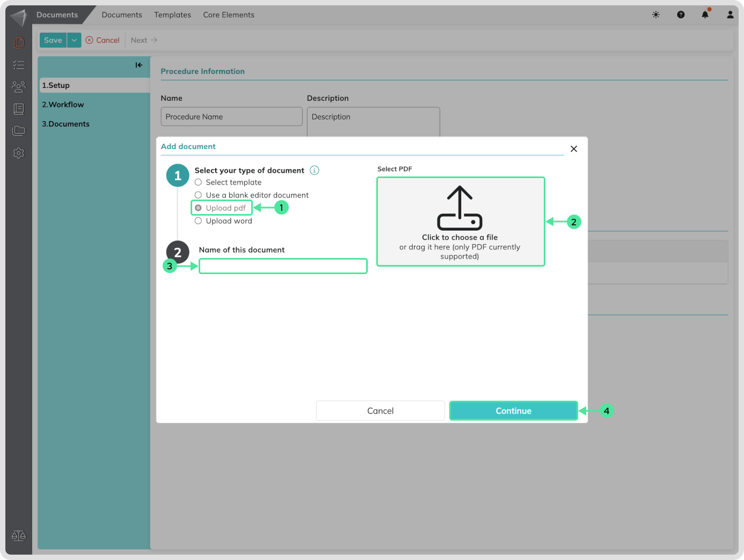Select the Upload word radio option
Screen dimensions: 744x560
pos(198,221)
